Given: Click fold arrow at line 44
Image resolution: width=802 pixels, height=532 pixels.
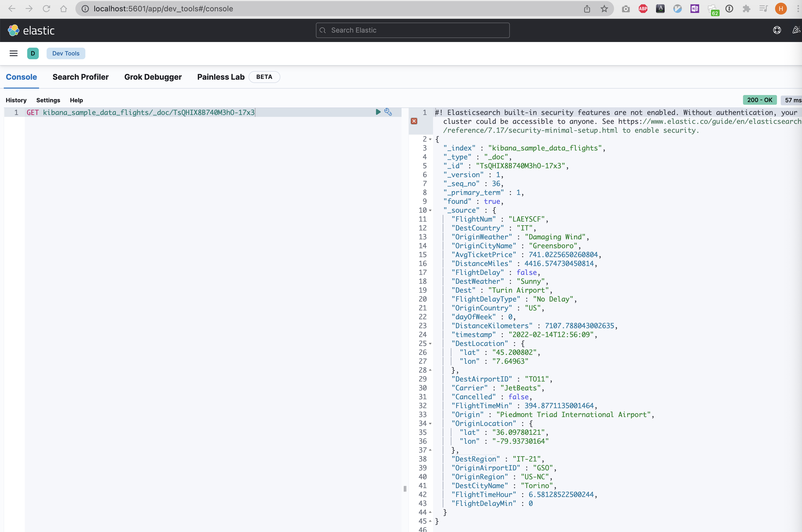Looking at the screenshot, I should (430, 512).
